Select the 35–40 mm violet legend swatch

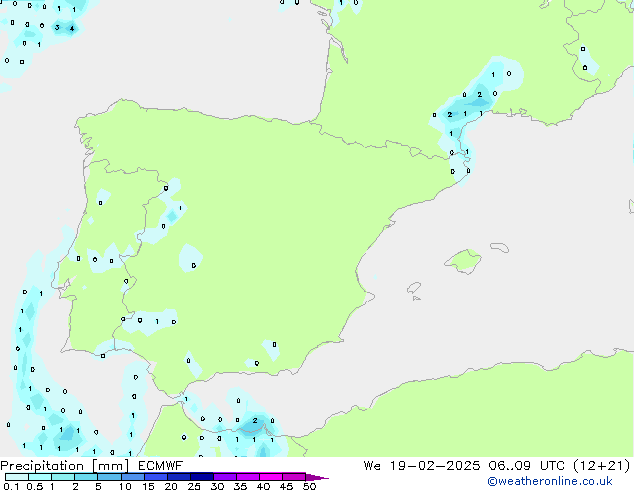247,477
